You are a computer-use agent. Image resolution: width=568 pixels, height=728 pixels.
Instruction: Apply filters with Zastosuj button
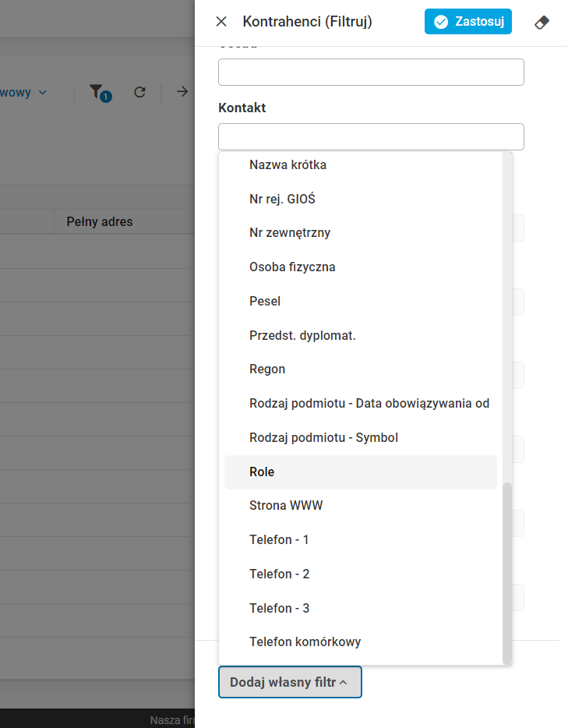click(468, 22)
